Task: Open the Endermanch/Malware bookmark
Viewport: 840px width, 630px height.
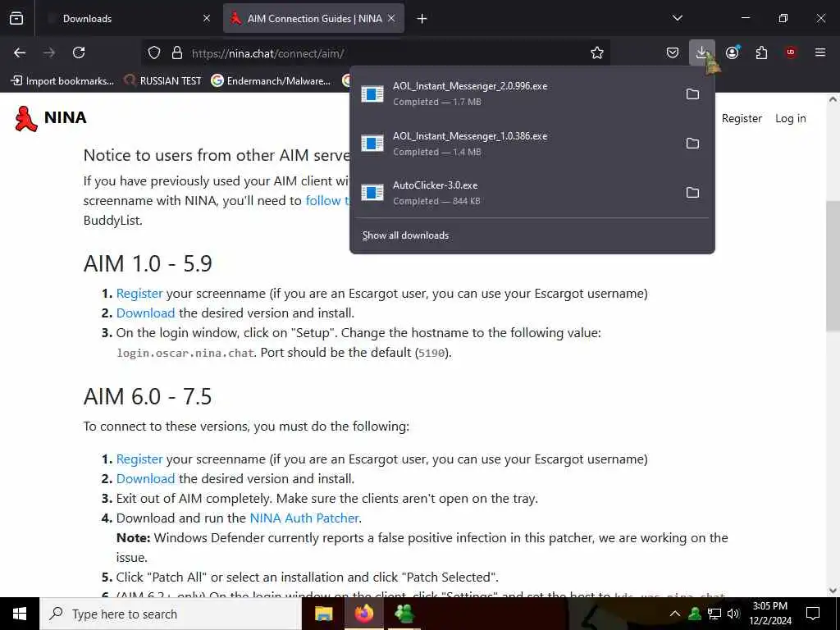Action: [271, 81]
